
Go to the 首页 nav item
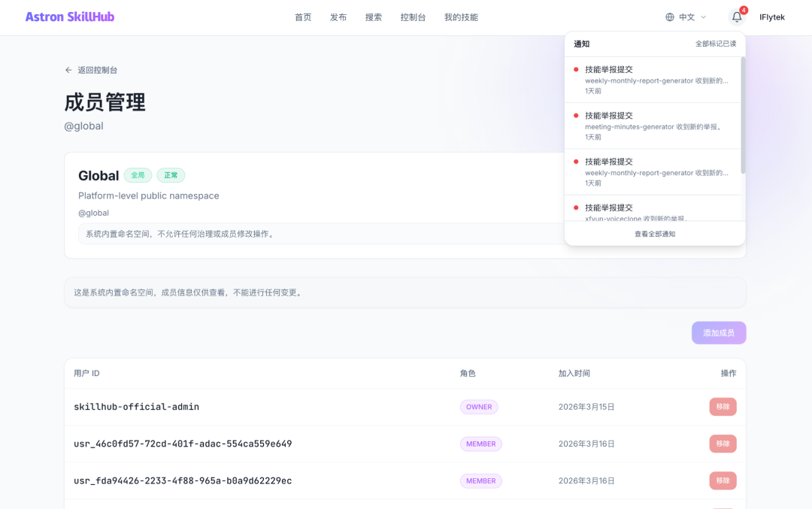coord(303,17)
